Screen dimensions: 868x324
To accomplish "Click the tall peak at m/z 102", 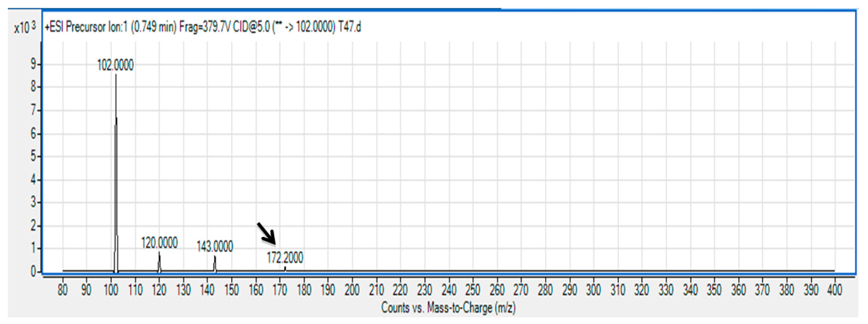I will point(116,169).
